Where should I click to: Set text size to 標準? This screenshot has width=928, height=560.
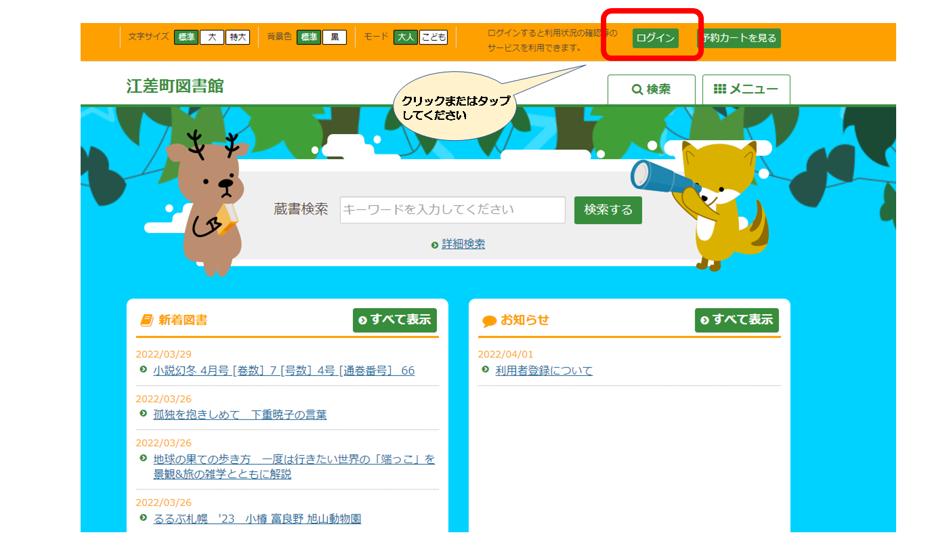[x=186, y=37]
